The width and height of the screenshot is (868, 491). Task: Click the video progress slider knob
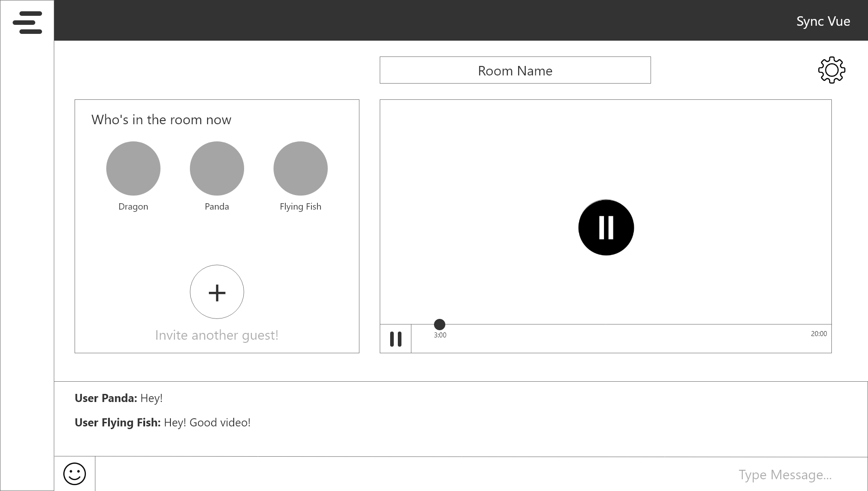point(439,324)
